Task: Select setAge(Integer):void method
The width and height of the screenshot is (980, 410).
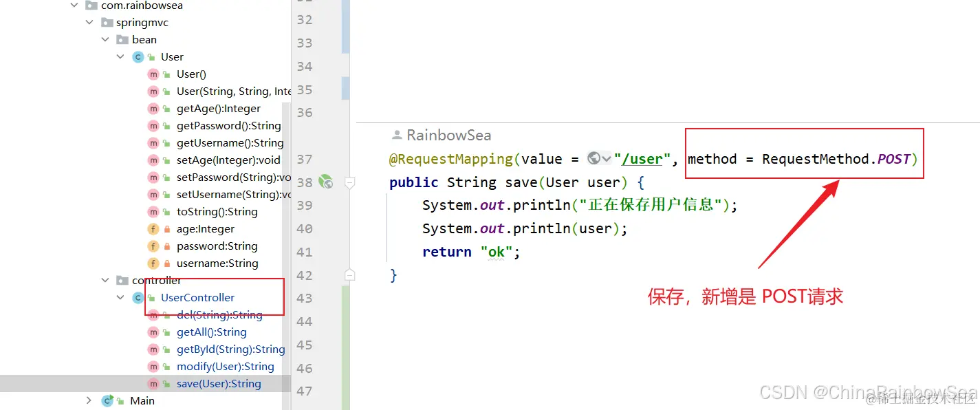Action: (x=228, y=160)
